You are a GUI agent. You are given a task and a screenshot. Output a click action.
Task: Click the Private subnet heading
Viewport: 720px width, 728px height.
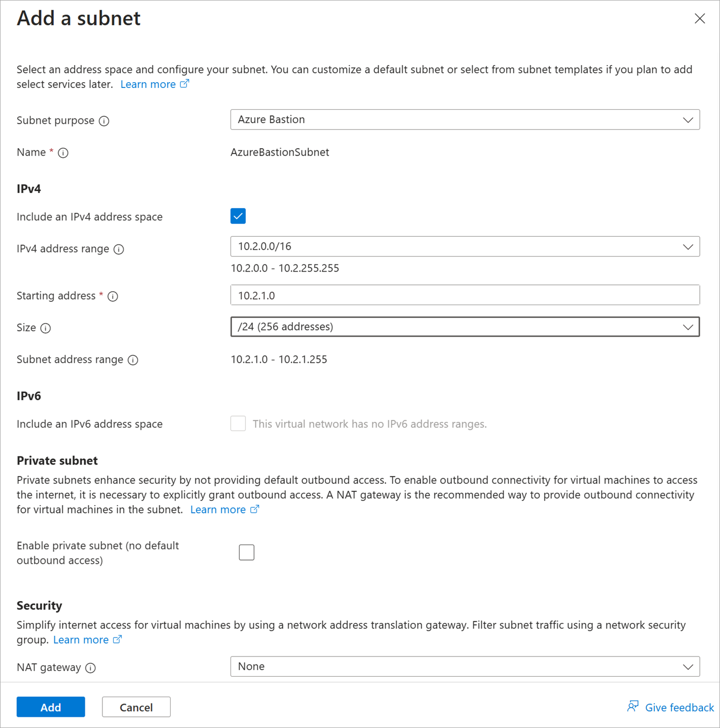tap(57, 460)
